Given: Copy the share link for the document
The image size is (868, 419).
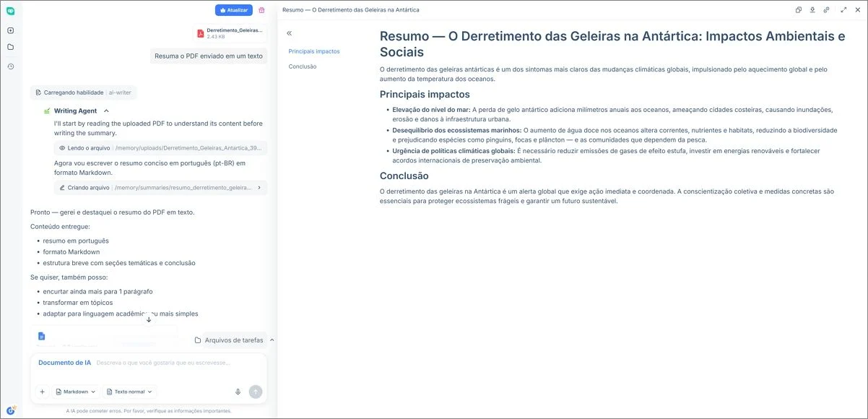Looking at the screenshot, I should (826, 9).
